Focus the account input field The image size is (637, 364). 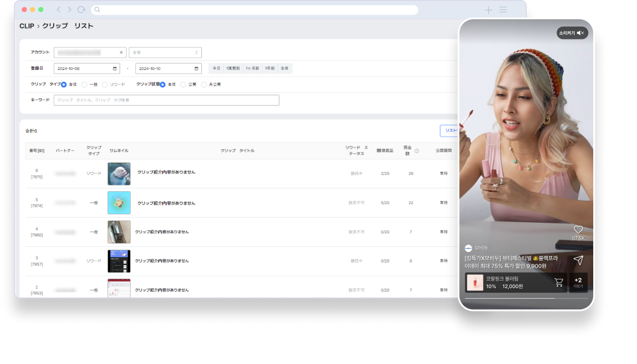[90, 52]
